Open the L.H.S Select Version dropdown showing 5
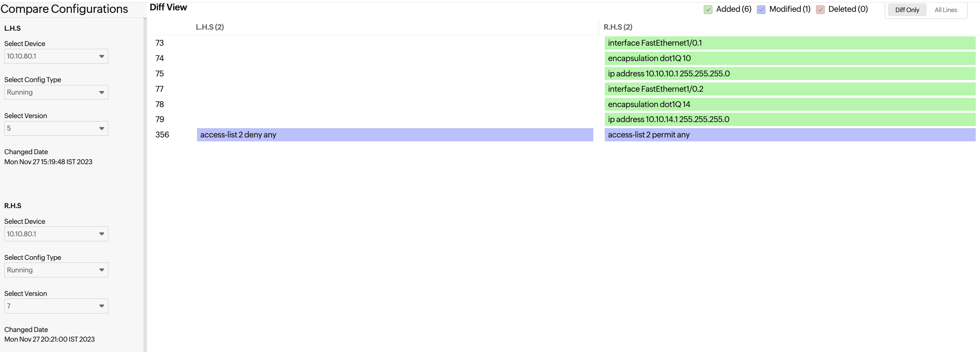This screenshot has height=352, width=980. pyautogui.click(x=56, y=129)
